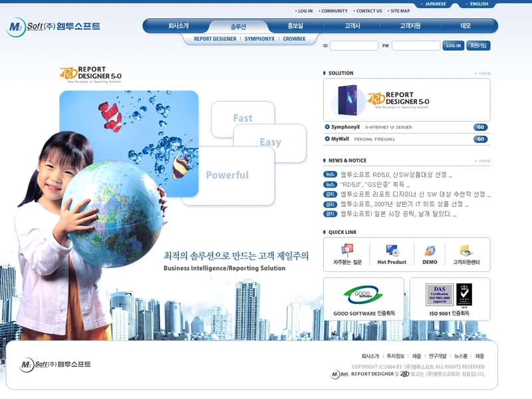Open the Hot Product quick link icon

pyautogui.click(x=392, y=251)
